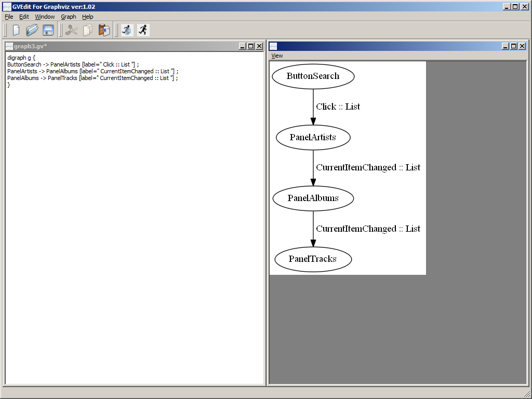Minimize the graph preview window
The image size is (532, 399).
505,46
